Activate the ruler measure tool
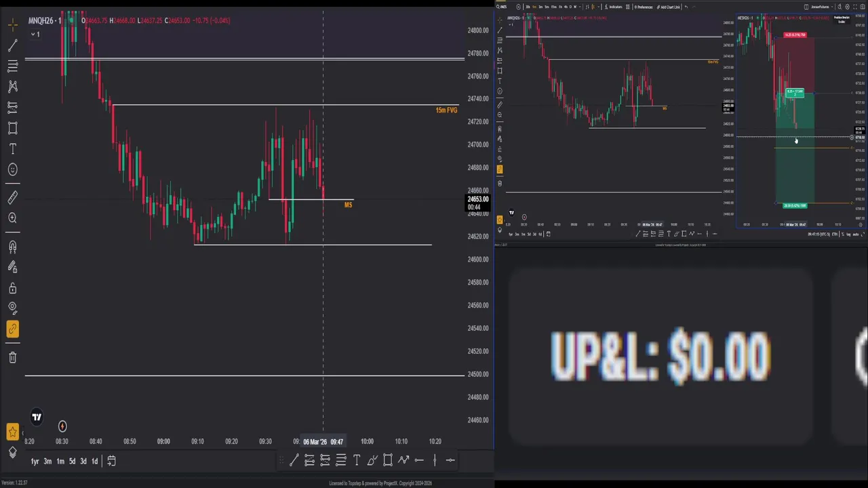 click(13, 197)
